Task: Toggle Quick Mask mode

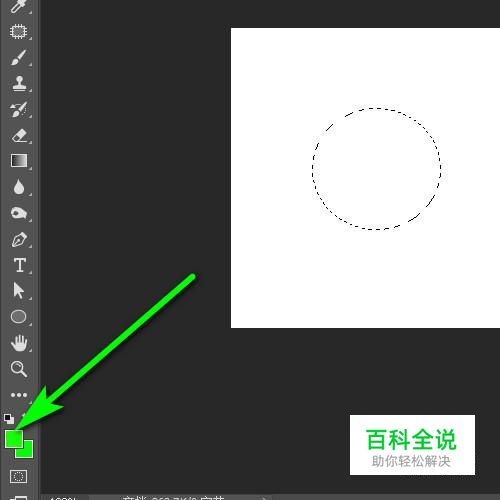Action: tap(18, 476)
